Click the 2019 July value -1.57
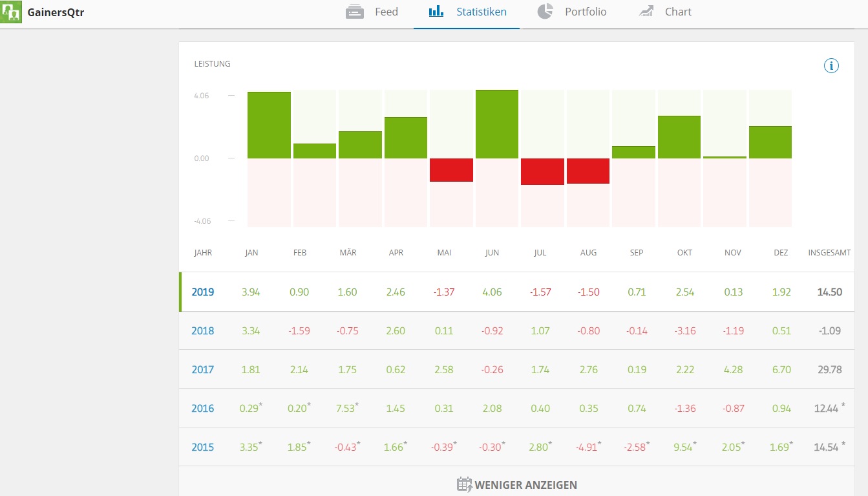 540,292
